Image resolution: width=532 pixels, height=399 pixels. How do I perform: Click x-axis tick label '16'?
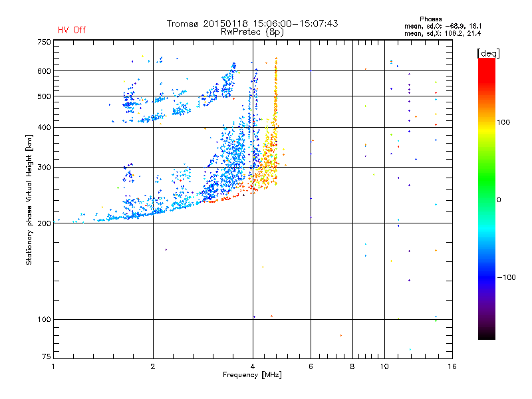[452, 366]
